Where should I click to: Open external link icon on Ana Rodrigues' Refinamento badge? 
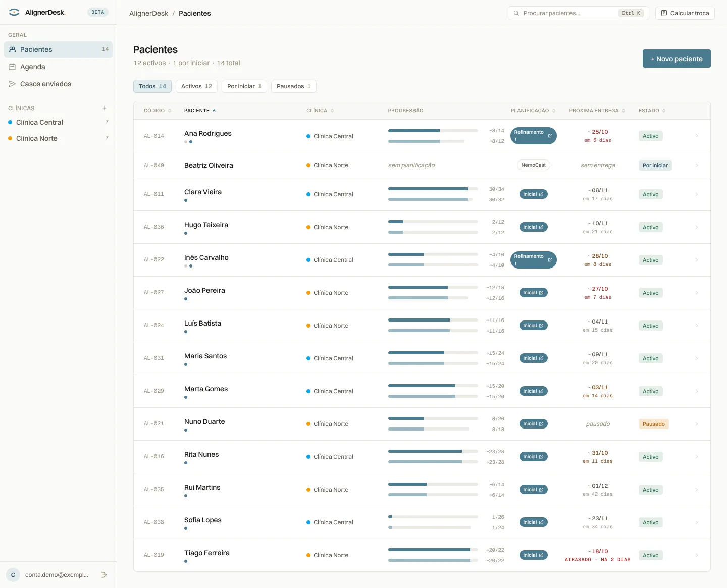click(550, 136)
